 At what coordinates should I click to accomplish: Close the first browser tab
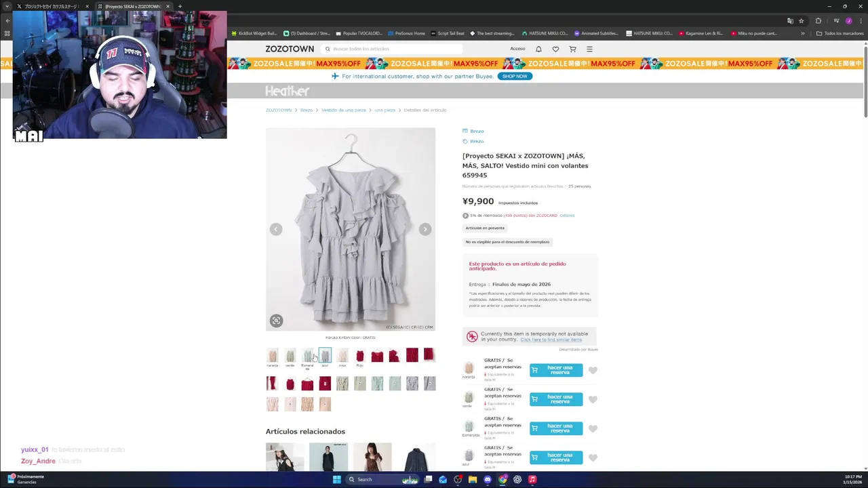click(x=87, y=6)
